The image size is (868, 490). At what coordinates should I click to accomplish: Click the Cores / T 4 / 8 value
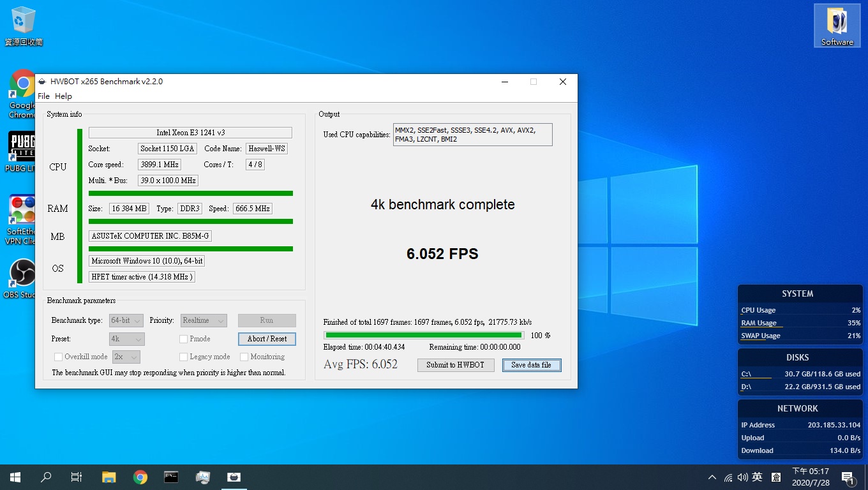[x=255, y=165]
